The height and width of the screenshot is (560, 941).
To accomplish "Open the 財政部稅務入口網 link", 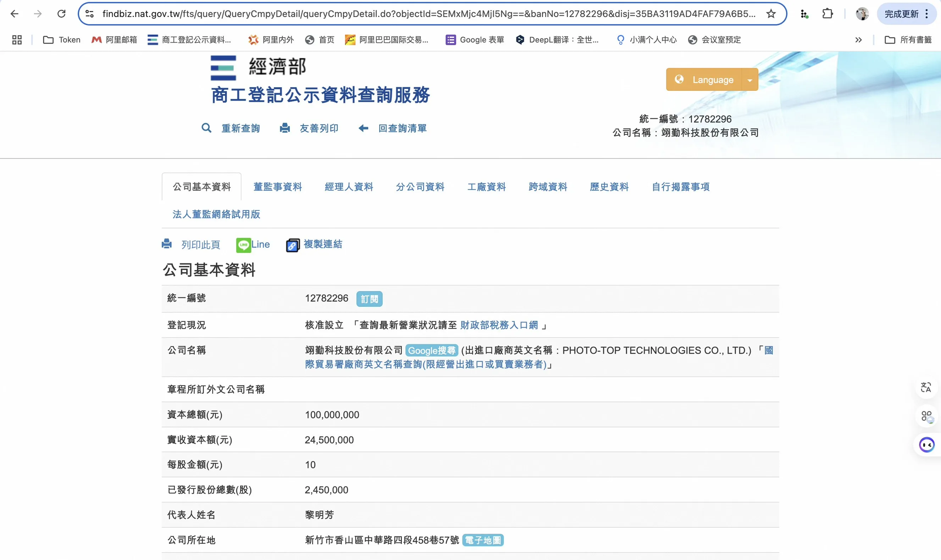I will point(499,325).
